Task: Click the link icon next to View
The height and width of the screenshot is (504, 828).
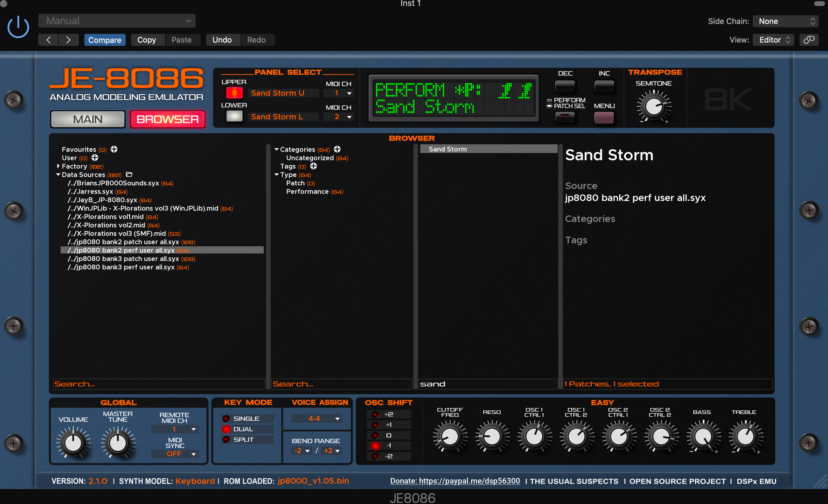Action: click(x=808, y=40)
